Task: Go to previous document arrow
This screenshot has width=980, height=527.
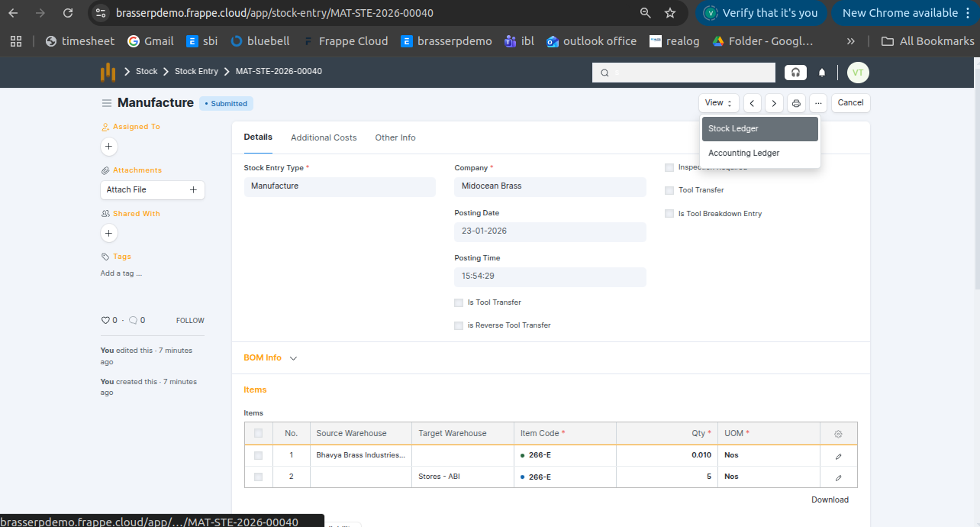Action: tap(753, 103)
